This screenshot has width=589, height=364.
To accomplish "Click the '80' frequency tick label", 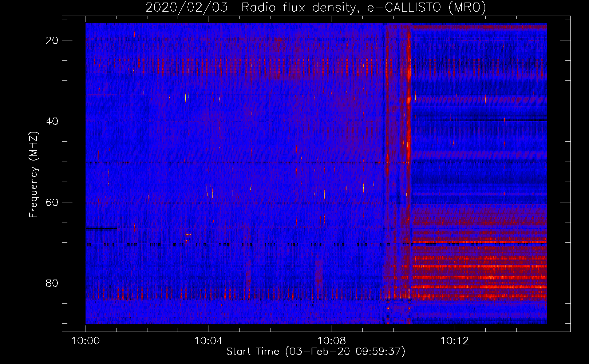I will tap(52, 283).
